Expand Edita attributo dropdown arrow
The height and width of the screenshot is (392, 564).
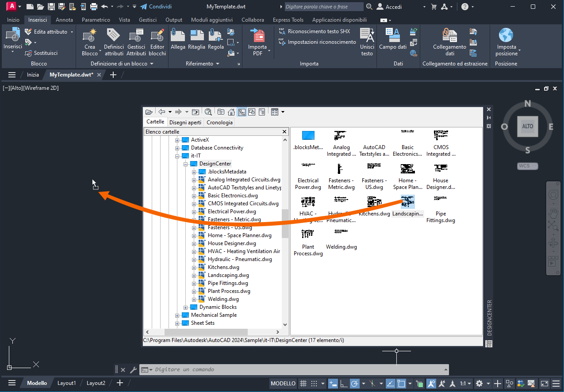tap(72, 32)
